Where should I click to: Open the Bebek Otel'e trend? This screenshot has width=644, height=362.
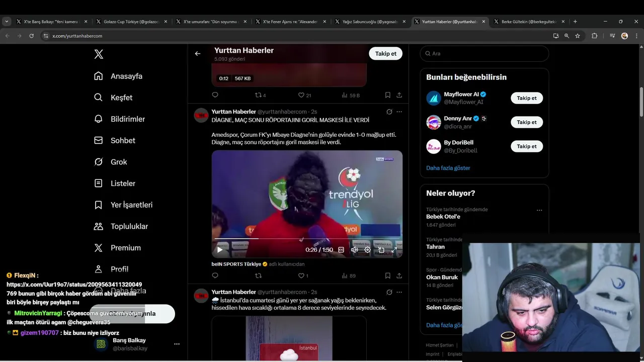click(443, 217)
